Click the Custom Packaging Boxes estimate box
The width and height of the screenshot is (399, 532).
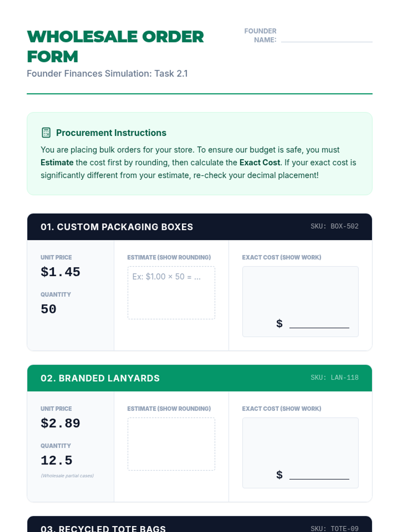click(x=171, y=293)
